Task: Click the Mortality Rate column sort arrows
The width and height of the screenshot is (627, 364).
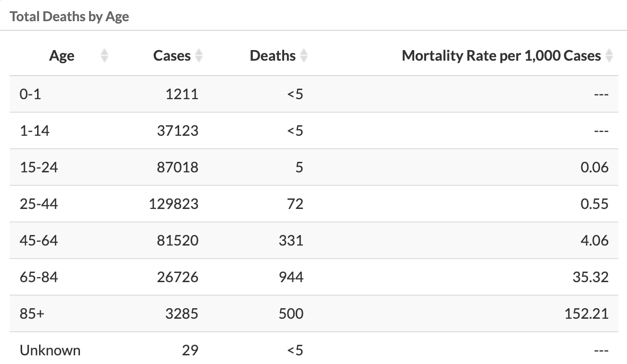Action: tap(609, 56)
